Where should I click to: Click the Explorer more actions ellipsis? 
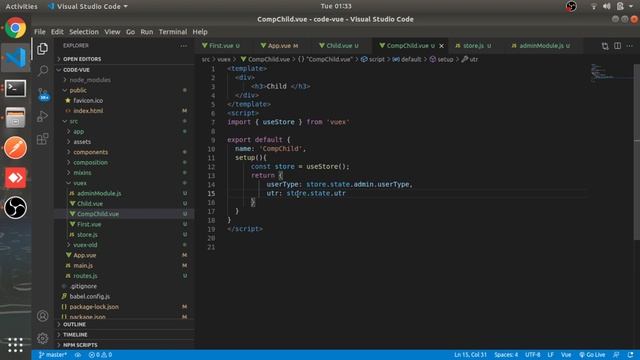pos(184,46)
